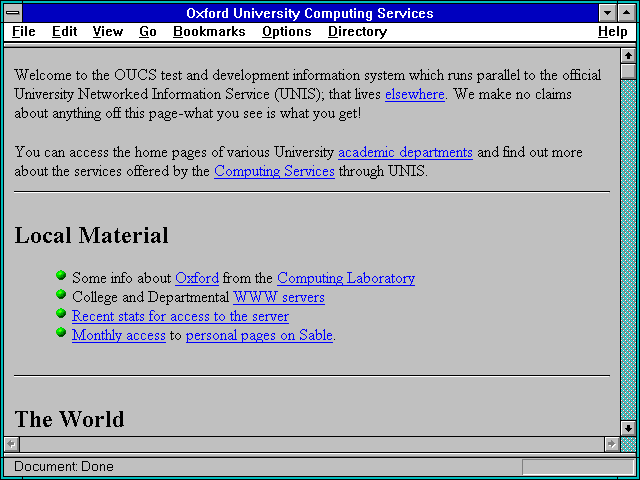
Task: Open 'Recent stats for access to the server'
Action: click(180, 316)
